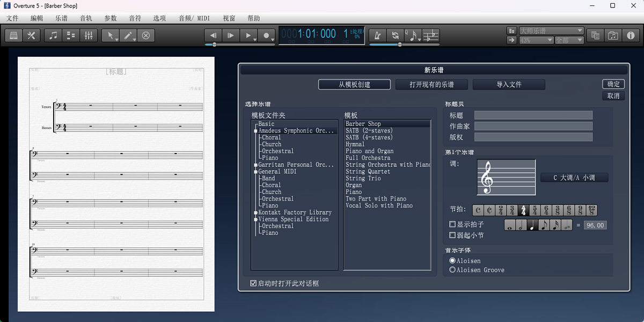
Task: Click the loop playback icon
Action: [x=396, y=35]
